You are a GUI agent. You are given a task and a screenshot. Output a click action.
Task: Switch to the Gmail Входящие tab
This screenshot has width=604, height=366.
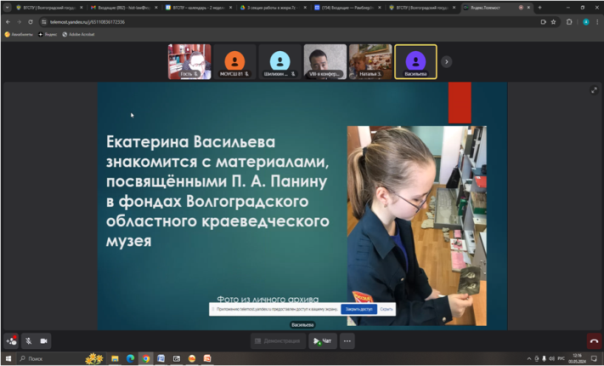[x=123, y=7]
